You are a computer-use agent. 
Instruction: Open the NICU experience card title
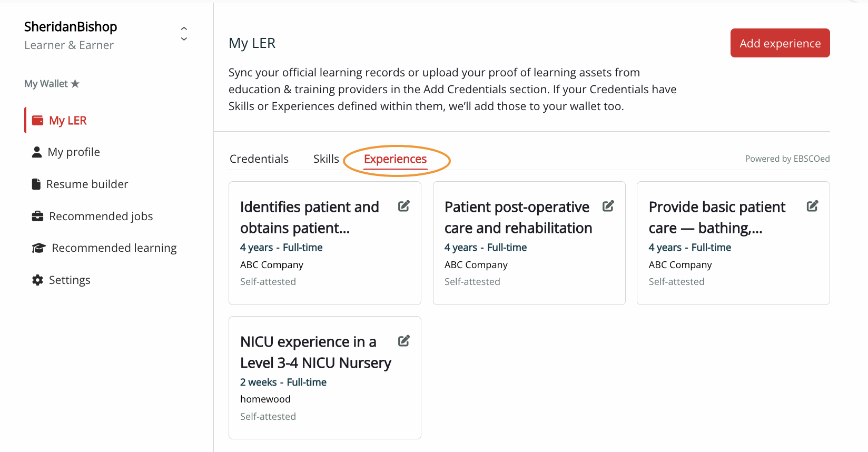pyautogui.click(x=315, y=352)
